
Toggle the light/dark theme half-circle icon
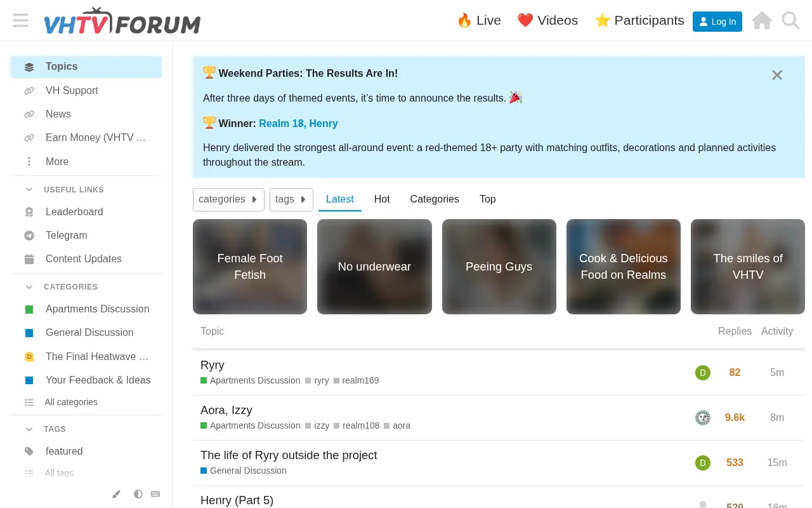(x=138, y=494)
